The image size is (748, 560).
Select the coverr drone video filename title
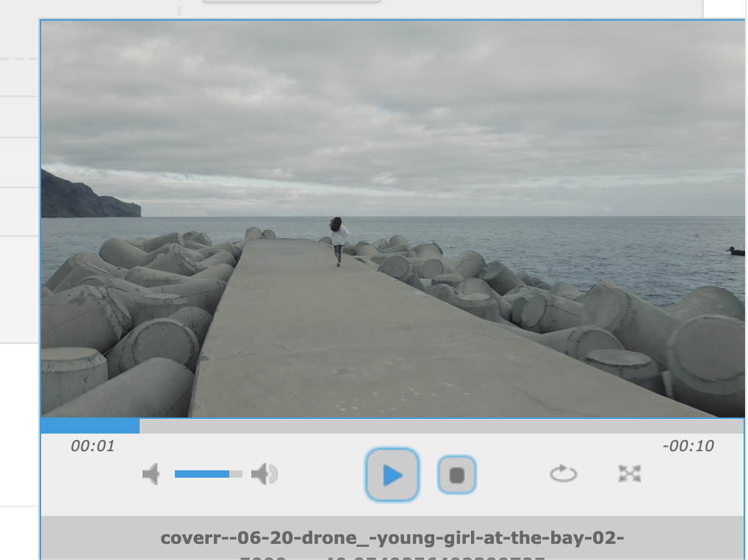(392, 538)
